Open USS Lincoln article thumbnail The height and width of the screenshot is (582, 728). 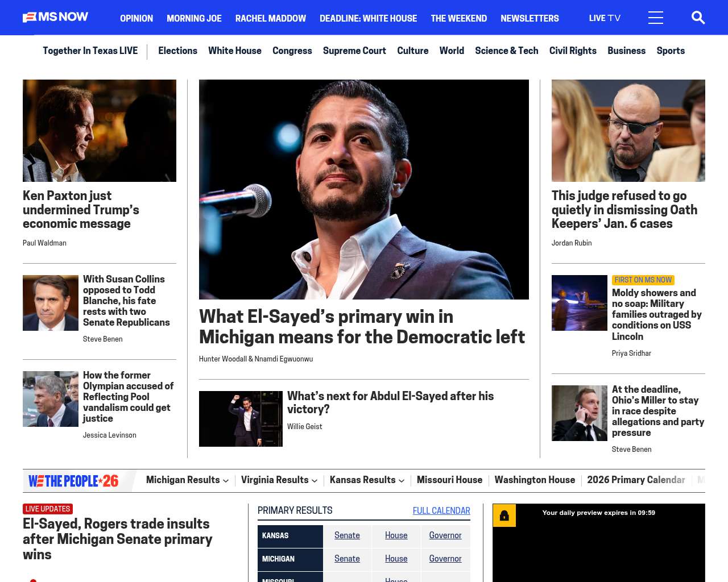580,303
